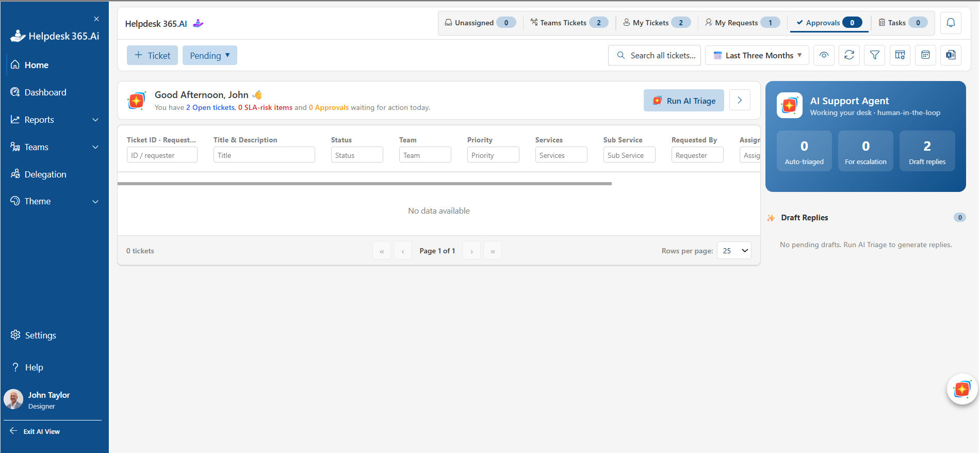Click the Draft Replies sparkle icon
The height and width of the screenshot is (453, 980).
[x=771, y=218]
